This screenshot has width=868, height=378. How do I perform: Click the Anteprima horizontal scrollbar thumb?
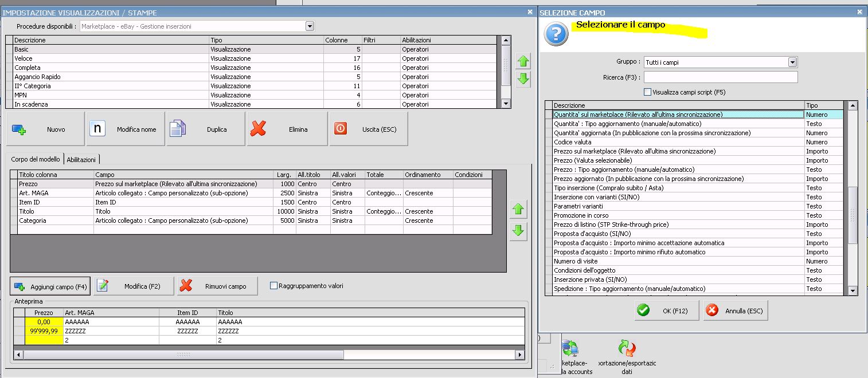point(183,355)
